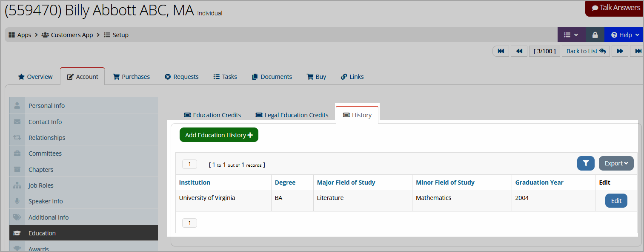Select Speaker Info in sidebar

coord(83,201)
